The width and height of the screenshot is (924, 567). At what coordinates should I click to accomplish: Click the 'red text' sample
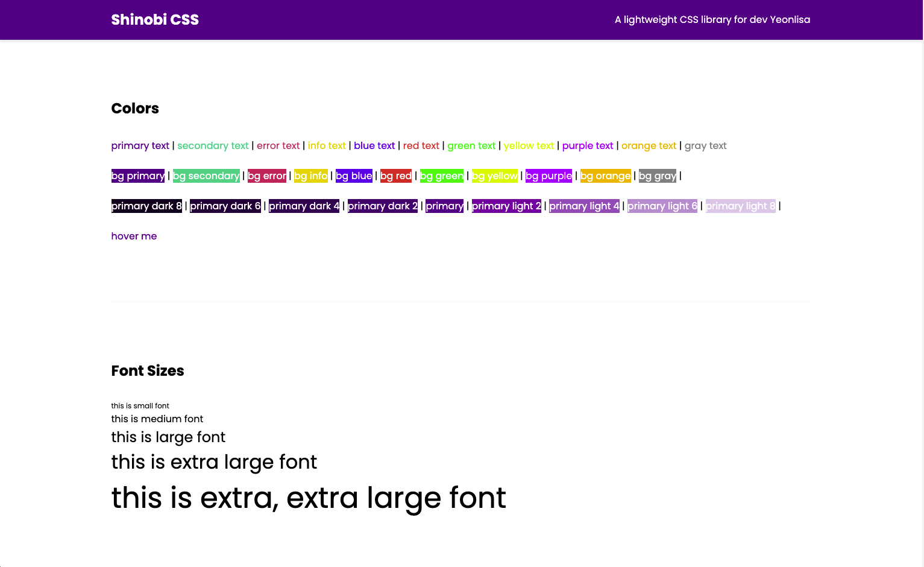pos(421,145)
